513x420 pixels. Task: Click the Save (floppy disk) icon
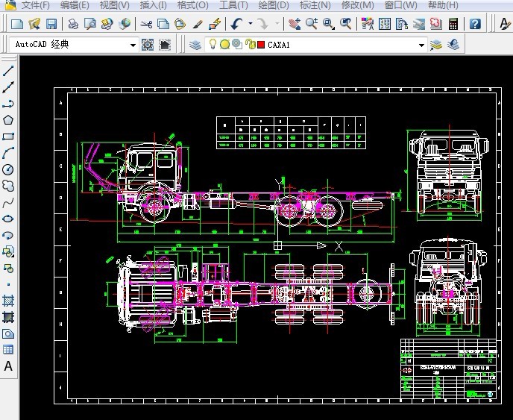tap(51, 24)
